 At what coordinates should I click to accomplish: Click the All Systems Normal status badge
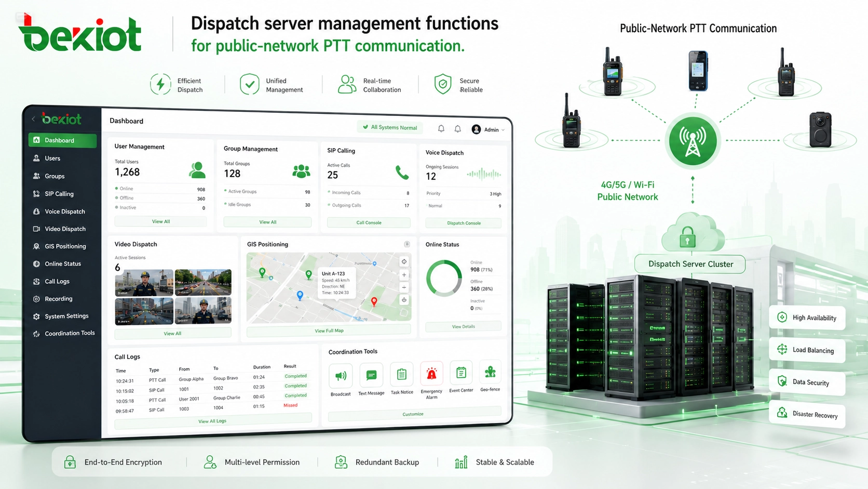coord(390,127)
